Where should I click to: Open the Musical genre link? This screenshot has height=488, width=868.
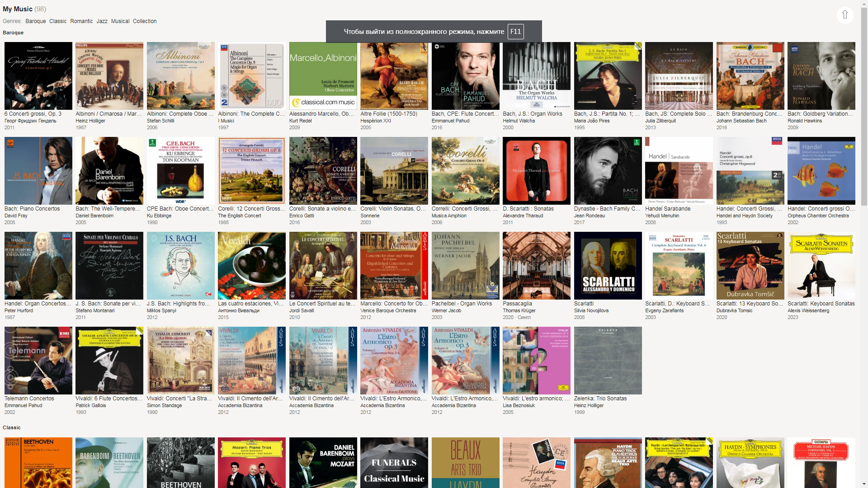coord(120,21)
